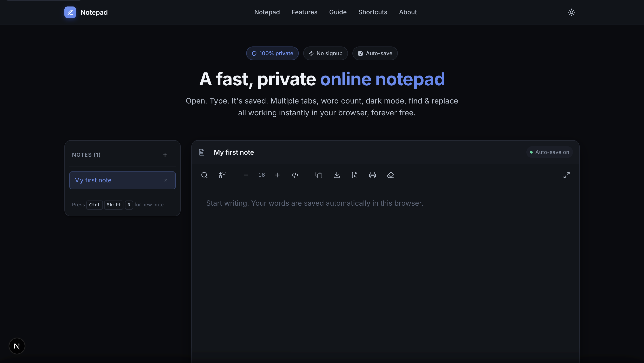Close the 'My first note' tab

pos(166,180)
